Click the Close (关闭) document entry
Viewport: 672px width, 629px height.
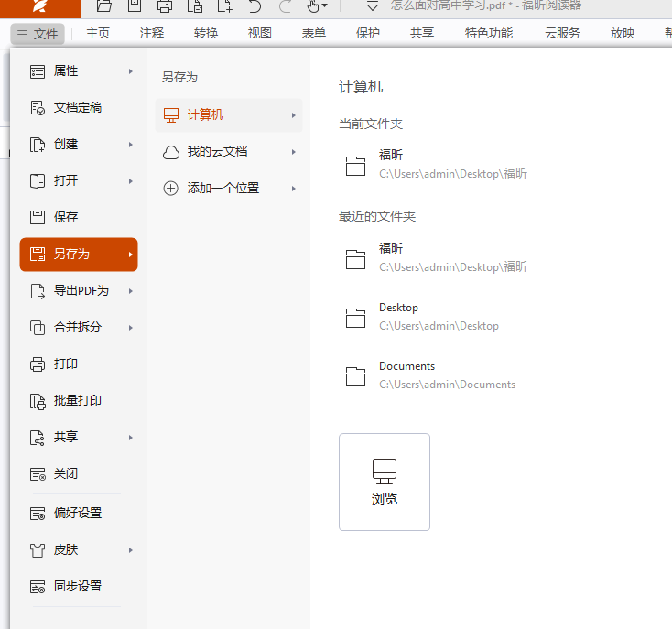click(x=65, y=473)
